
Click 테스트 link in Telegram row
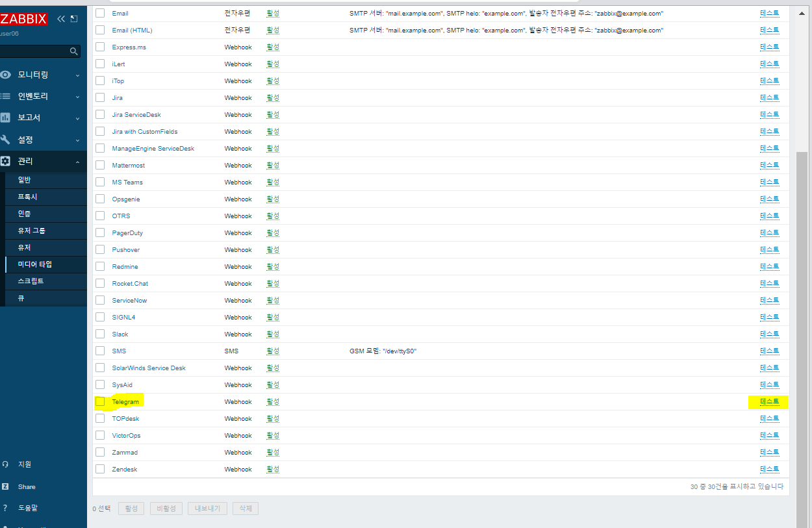(769, 402)
